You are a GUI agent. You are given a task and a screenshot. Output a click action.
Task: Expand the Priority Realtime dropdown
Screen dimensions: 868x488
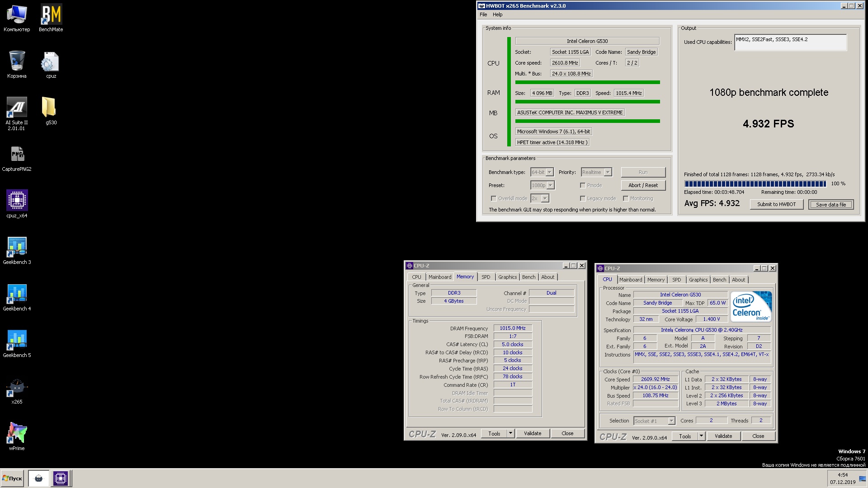click(608, 172)
